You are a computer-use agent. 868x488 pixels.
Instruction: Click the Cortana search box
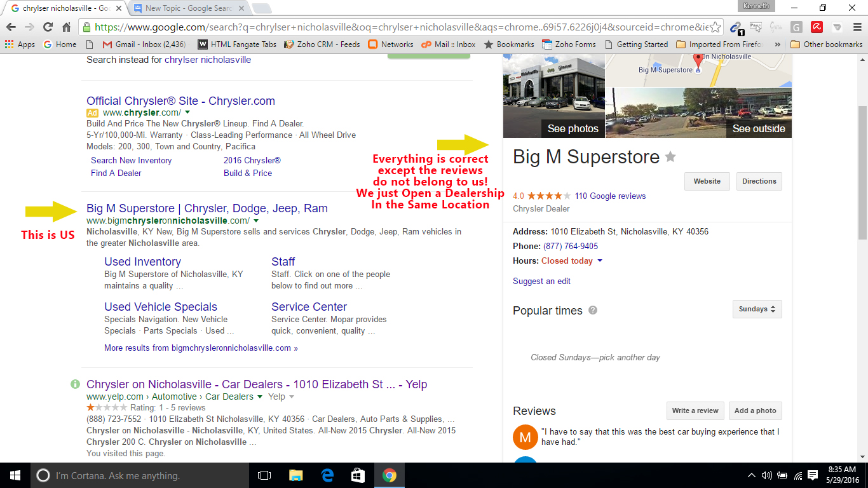click(x=140, y=475)
